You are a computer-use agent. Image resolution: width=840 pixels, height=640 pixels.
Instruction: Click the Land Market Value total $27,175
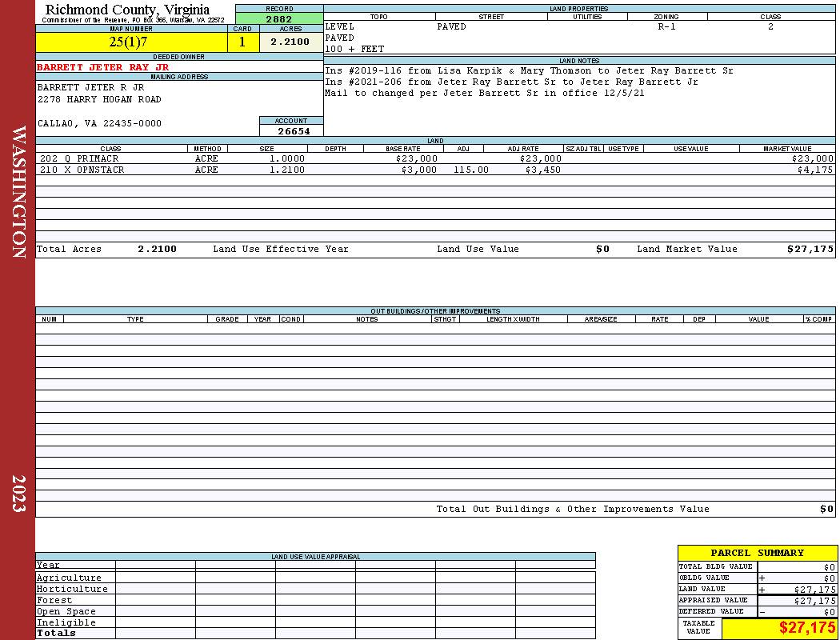pyautogui.click(x=810, y=249)
